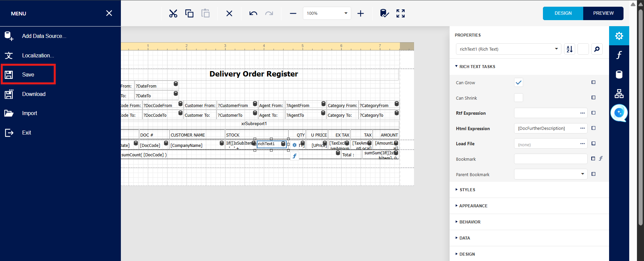Open the richText1 control selector dropdown
This screenshot has width=644, height=261.
point(508,49)
